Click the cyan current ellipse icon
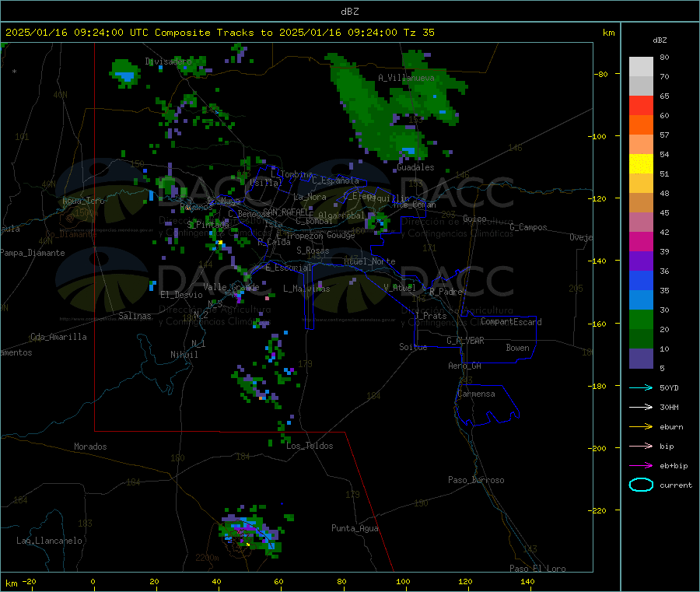 641,485
